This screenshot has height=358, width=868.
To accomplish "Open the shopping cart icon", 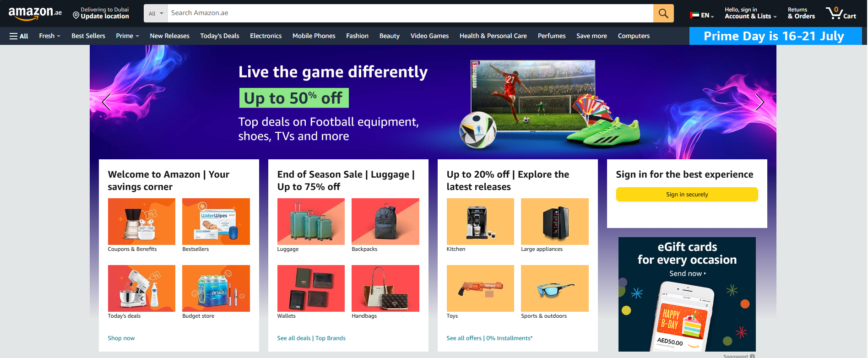I will tap(841, 13).
